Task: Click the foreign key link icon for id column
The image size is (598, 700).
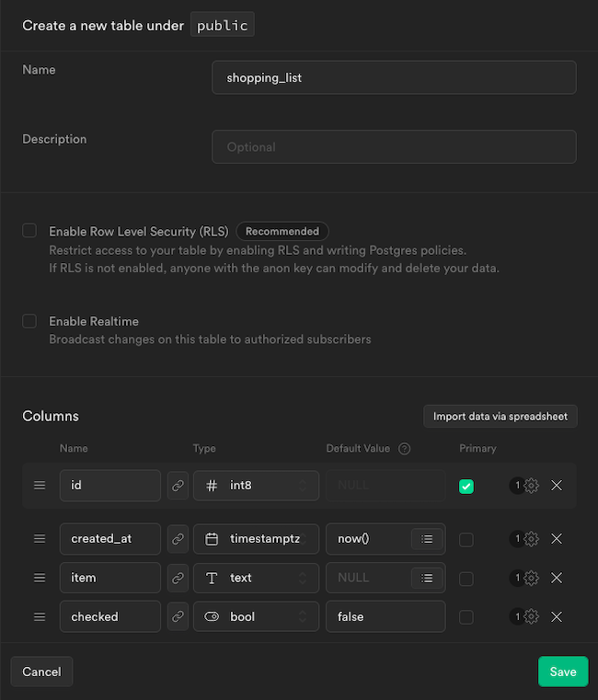Action: click(178, 486)
